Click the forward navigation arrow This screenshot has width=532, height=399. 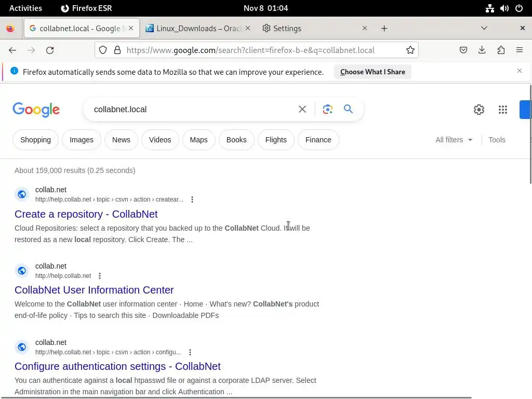[x=31, y=50]
